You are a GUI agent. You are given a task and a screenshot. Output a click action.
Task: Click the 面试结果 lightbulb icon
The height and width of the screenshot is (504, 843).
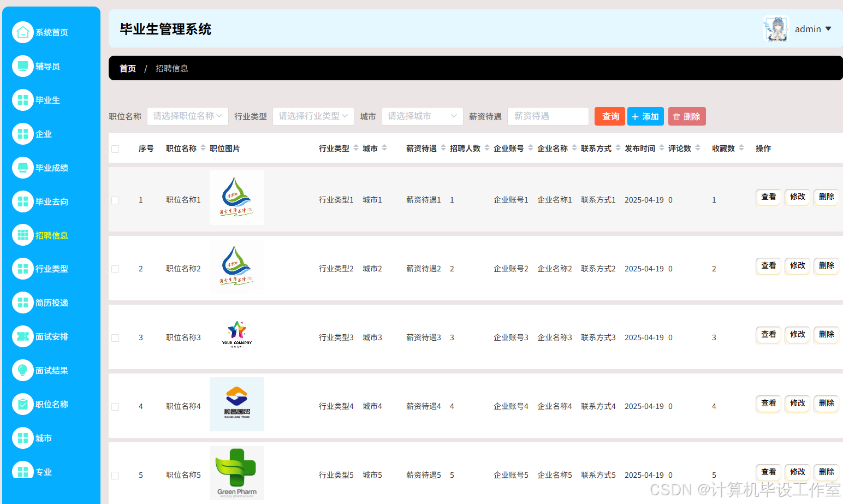point(23,370)
